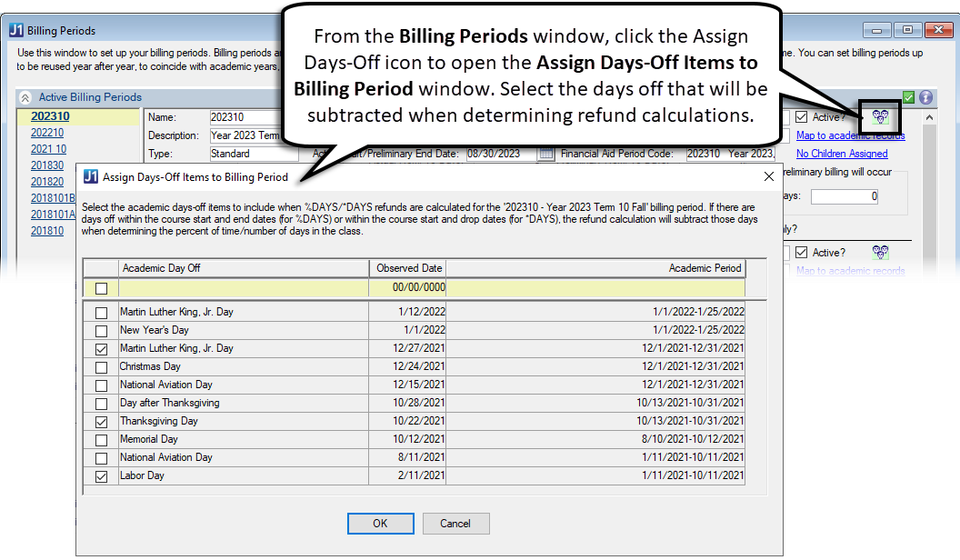Click the New Year's Day observed date 1/1/2022
Viewport: 960px width, 560px height.
point(407,330)
